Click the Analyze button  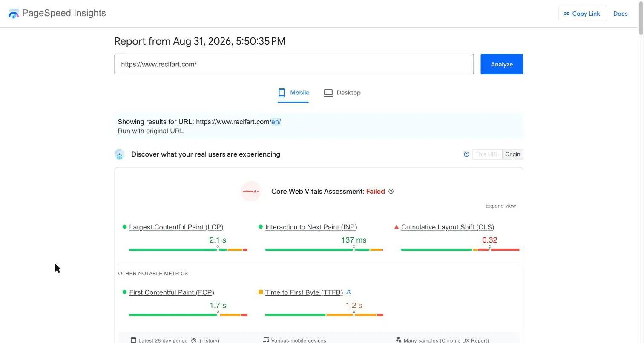(x=502, y=64)
